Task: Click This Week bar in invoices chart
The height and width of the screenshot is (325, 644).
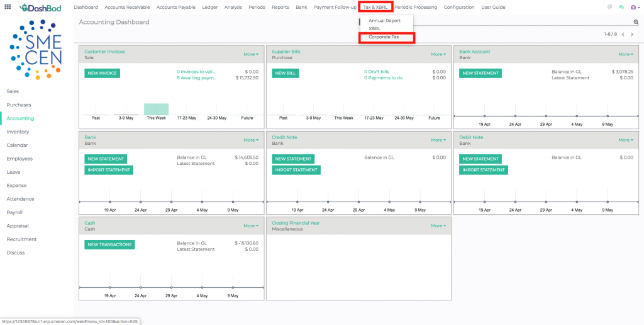Action: click(x=156, y=109)
